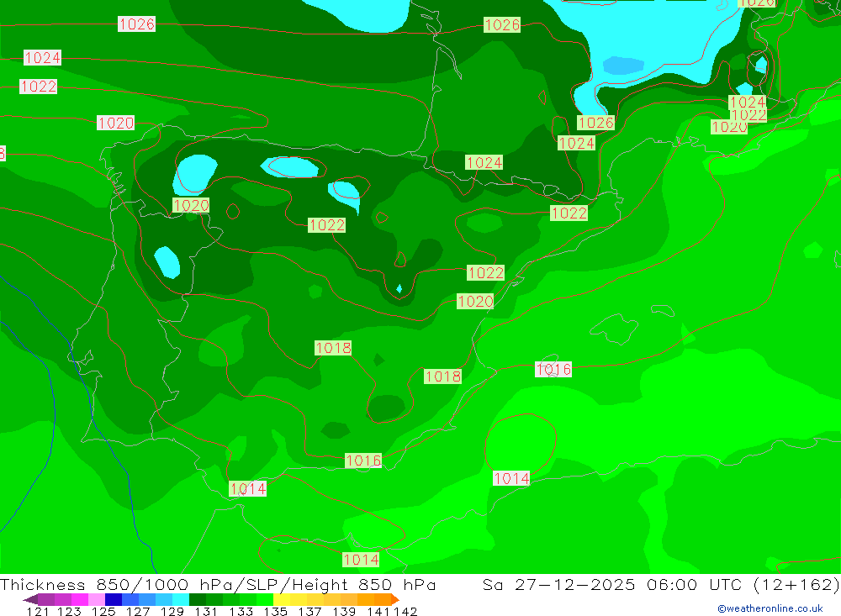Click the 1026 label at top center
Image resolution: width=841 pixels, height=616 pixels.
pyautogui.click(x=502, y=24)
